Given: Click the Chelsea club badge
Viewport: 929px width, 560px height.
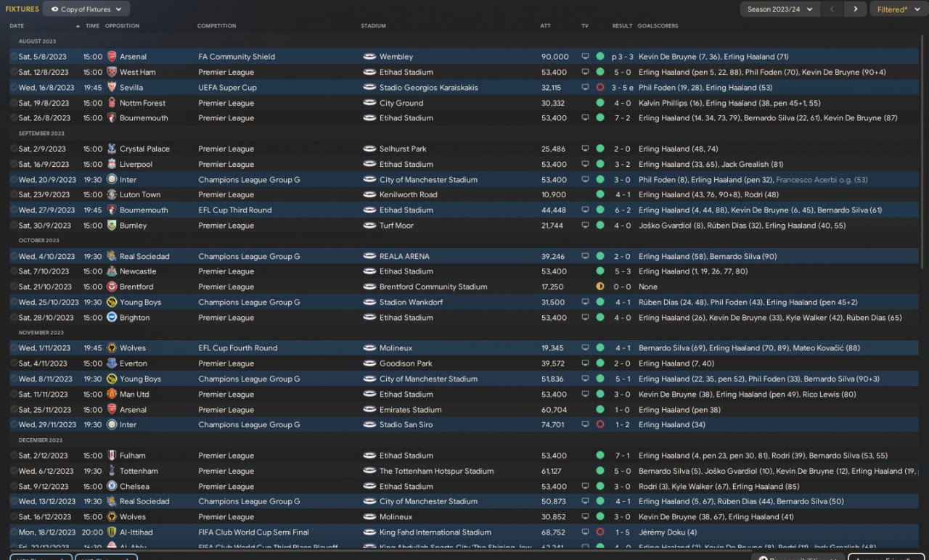Looking at the screenshot, I should 112,487.
